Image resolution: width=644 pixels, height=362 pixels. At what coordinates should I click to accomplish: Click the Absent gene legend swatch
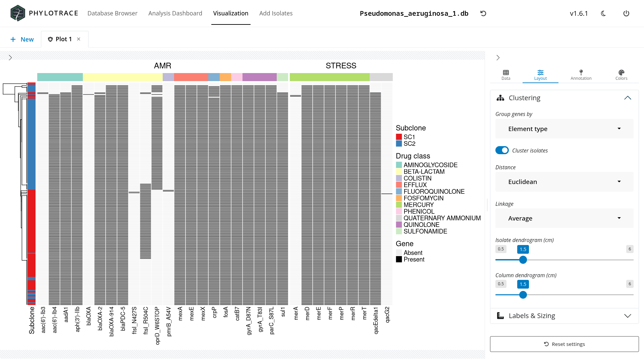[x=399, y=253]
